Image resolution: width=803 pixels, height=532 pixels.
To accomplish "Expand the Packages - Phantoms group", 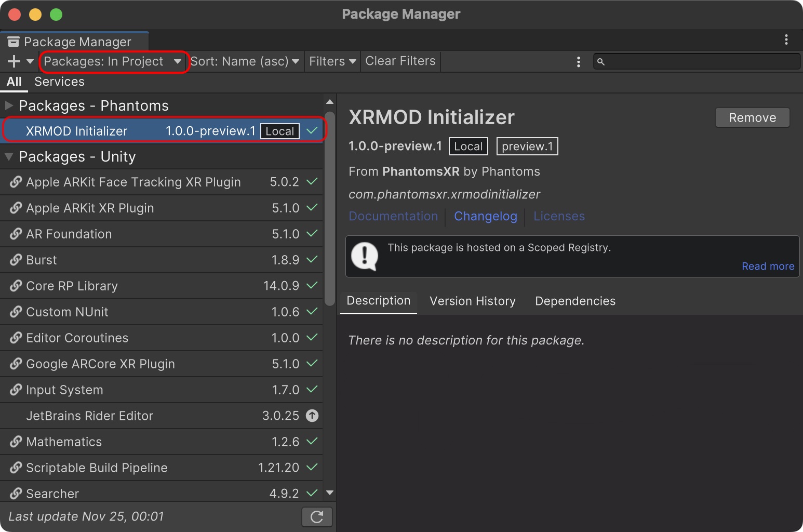I will (9, 105).
